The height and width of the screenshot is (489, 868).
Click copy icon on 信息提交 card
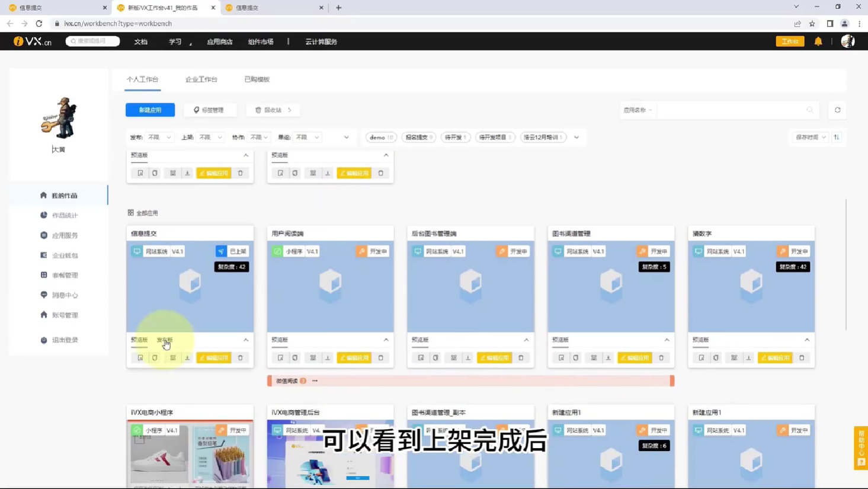(155, 358)
